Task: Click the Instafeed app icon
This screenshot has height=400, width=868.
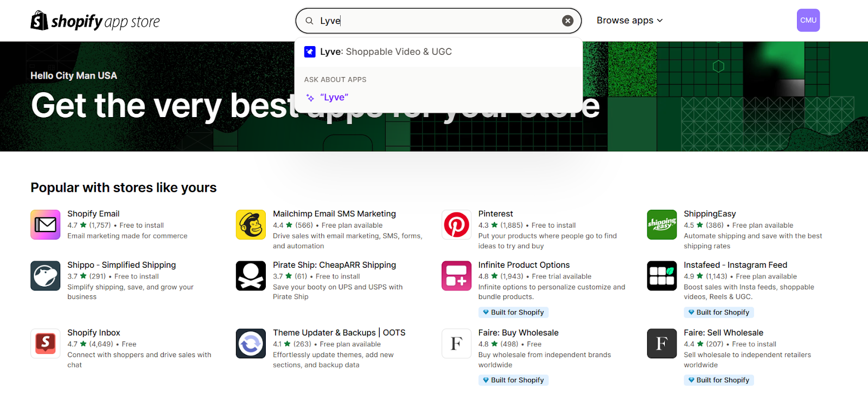Action: point(662,276)
